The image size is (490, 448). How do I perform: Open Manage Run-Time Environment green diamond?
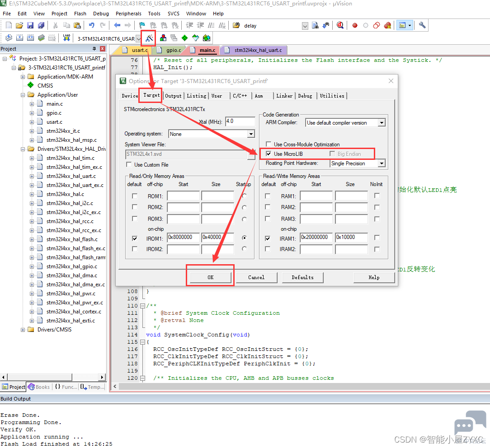[185, 38]
